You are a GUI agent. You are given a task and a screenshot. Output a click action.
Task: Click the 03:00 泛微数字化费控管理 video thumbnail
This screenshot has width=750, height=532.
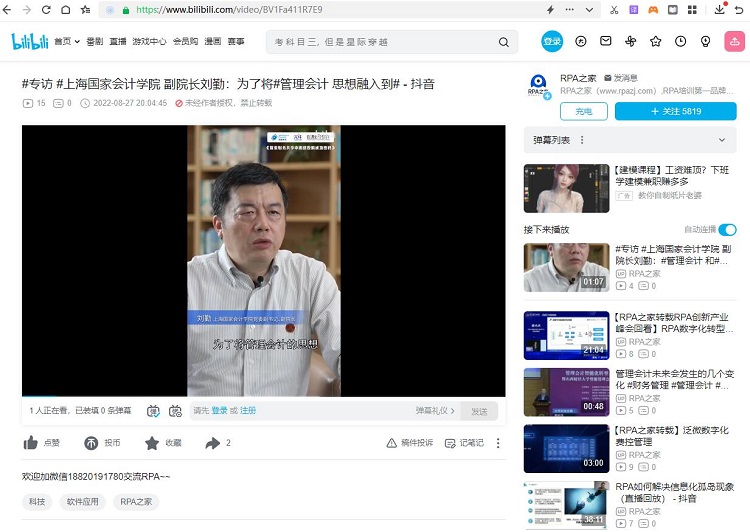566,448
